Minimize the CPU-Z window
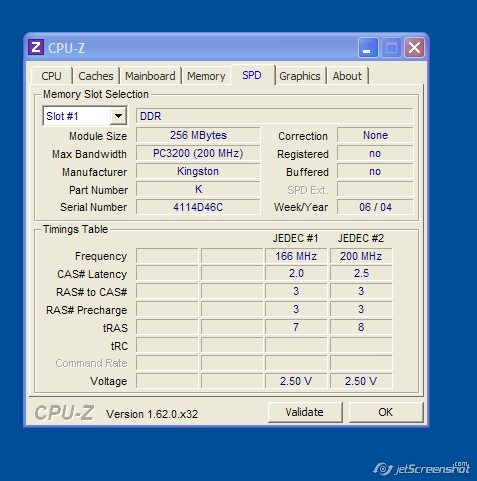This screenshot has width=477, height=481. click(x=368, y=47)
